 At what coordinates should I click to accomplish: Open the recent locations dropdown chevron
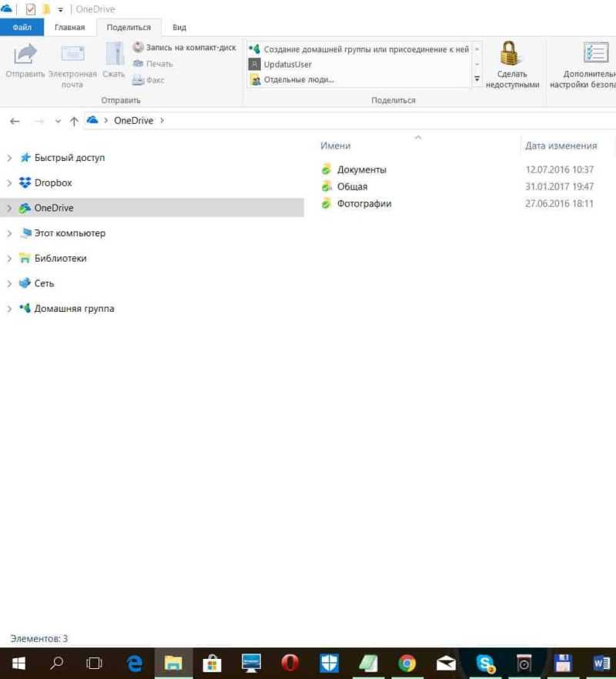(58, 122)
